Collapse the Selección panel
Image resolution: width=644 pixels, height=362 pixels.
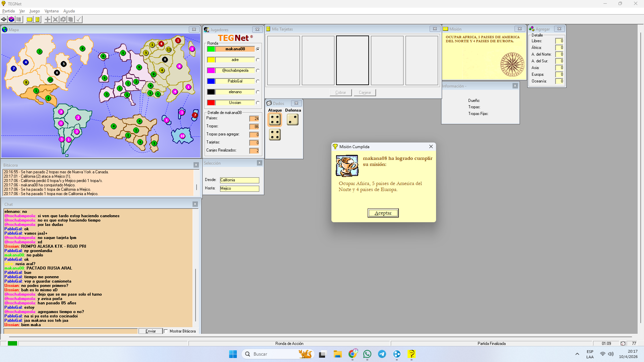click(x=259, y=163)
